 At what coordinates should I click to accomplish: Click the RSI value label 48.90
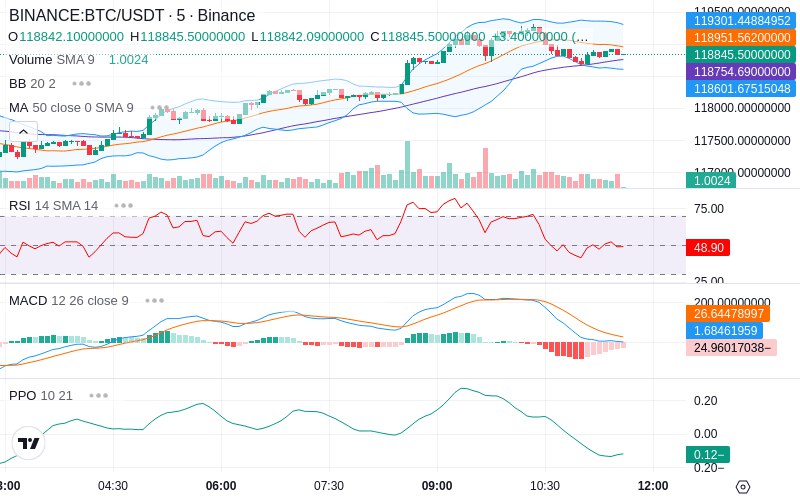pos(708,247)
